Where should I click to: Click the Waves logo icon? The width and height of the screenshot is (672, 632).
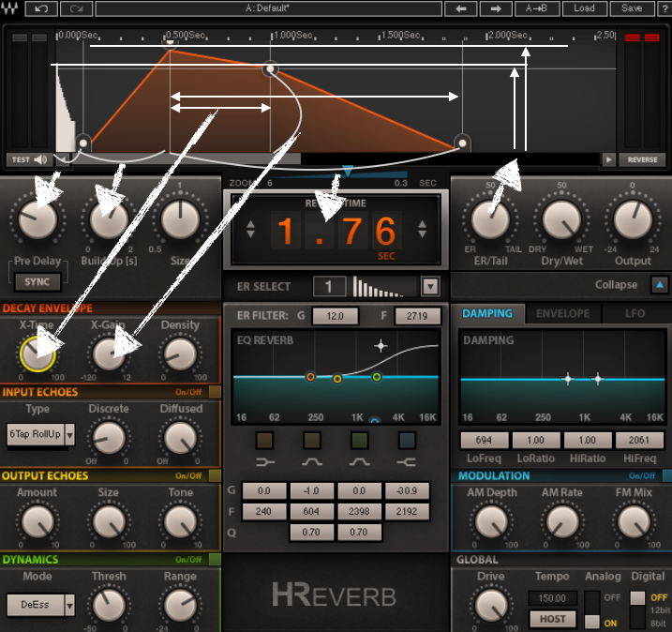tap(9, 8)
